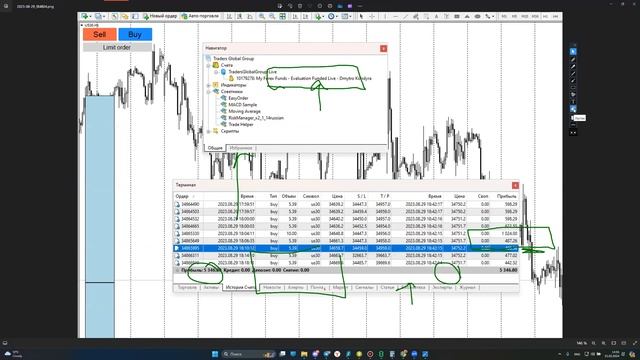
Task: Click the Limit order button
Action: (x=117, y=47)
